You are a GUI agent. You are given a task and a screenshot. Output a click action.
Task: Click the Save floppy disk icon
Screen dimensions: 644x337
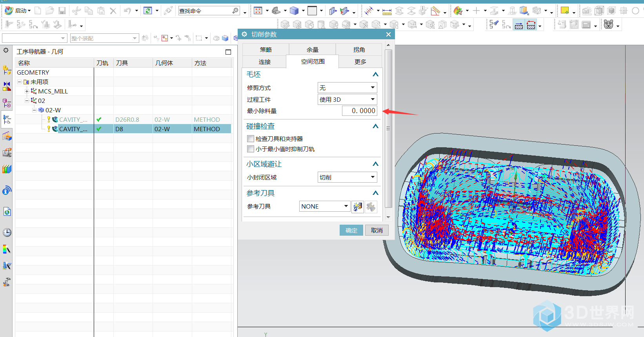tap(62, 11)
